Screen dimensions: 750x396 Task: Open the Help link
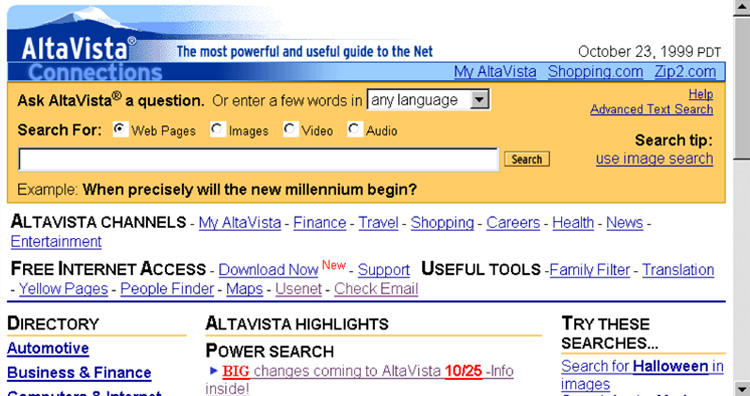click(x=701, y=94)
